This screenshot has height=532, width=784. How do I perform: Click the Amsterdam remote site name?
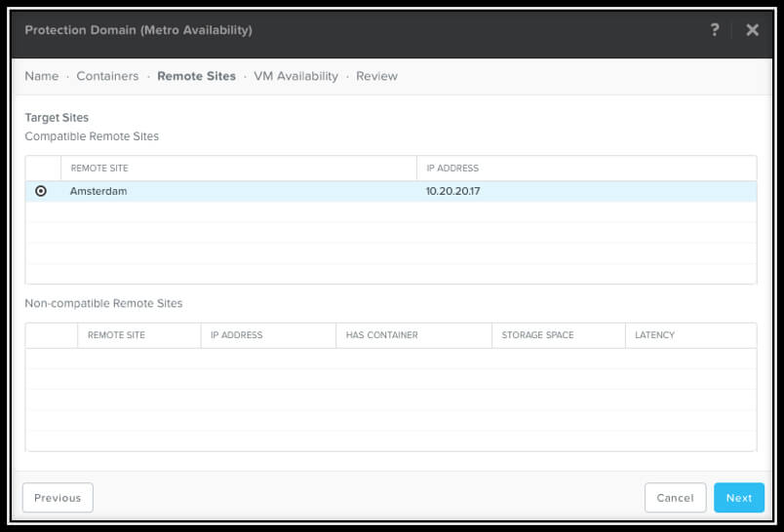[98, 192]
